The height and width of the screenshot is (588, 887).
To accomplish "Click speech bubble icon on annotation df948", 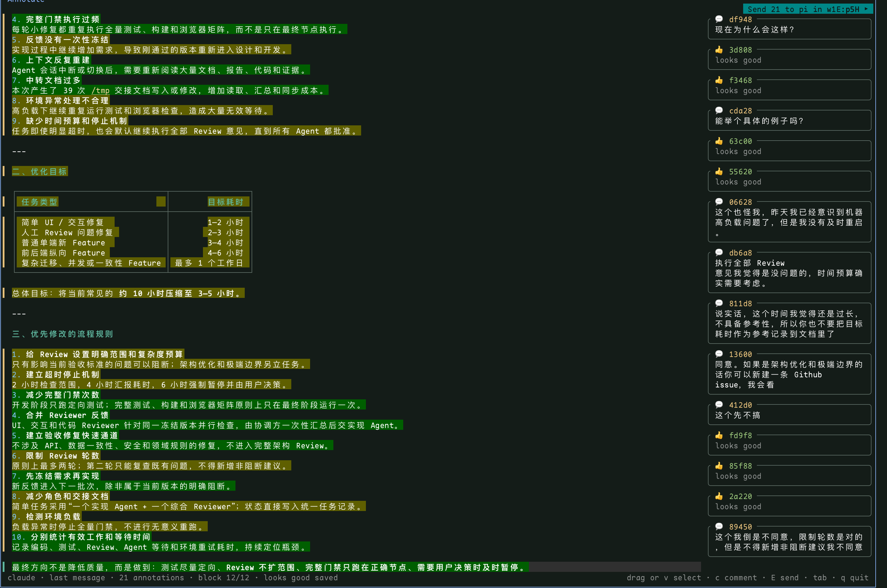I will point(719,19).
